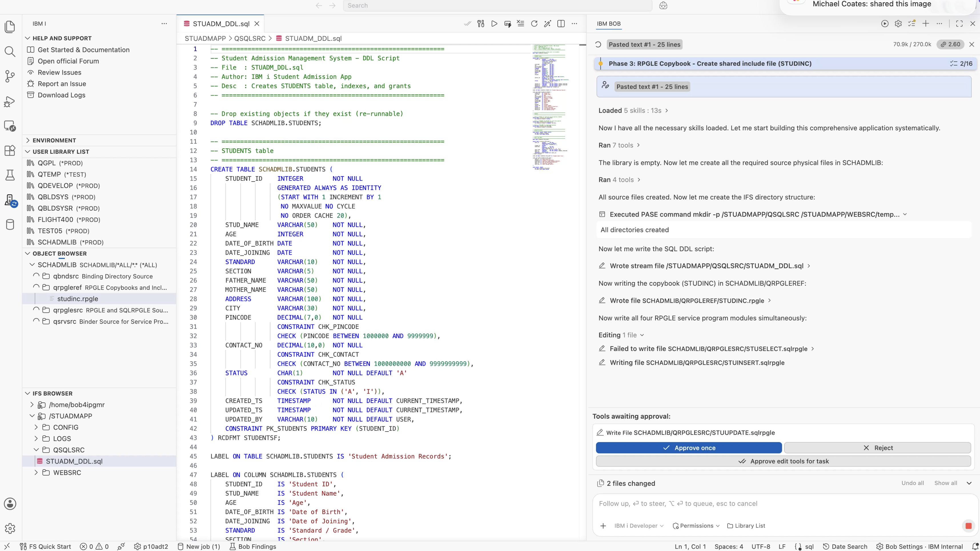Open the database view icon
The width and height of the screenshot is (980, 551).
10,225
